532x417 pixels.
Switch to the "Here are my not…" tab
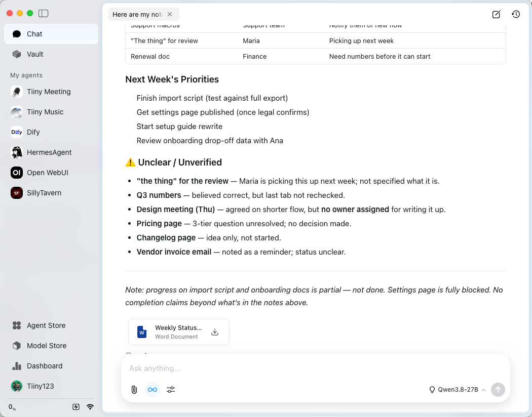pos(137,14)
